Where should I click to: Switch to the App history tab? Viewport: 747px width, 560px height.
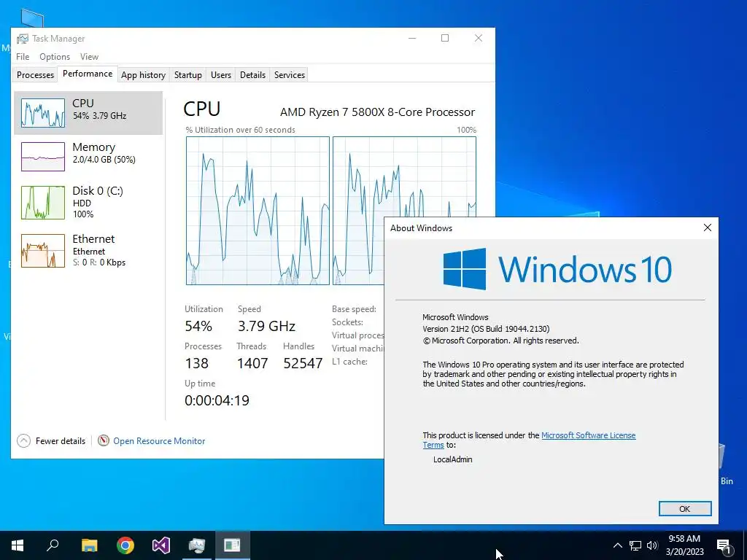click(x=144, y=75)
